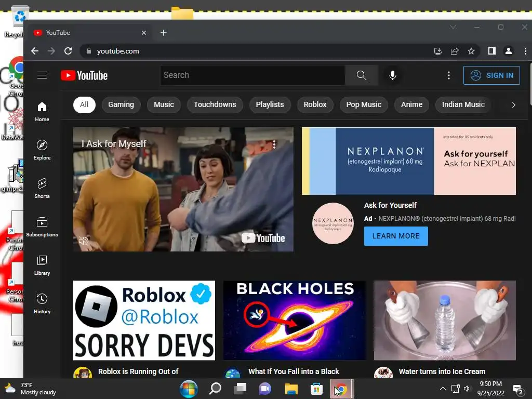Click the SIGN IN button
This screenshot has width=532, height=399.
click(491, 75)
